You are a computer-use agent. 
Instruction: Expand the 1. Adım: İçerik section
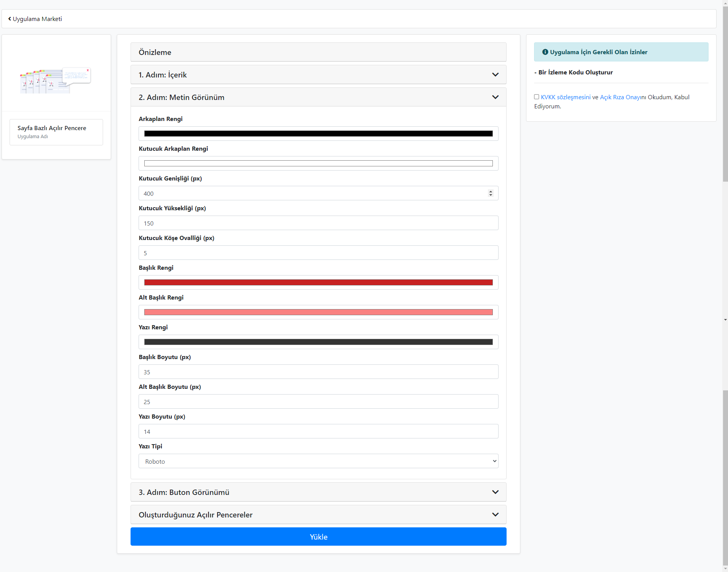[318, 74]
